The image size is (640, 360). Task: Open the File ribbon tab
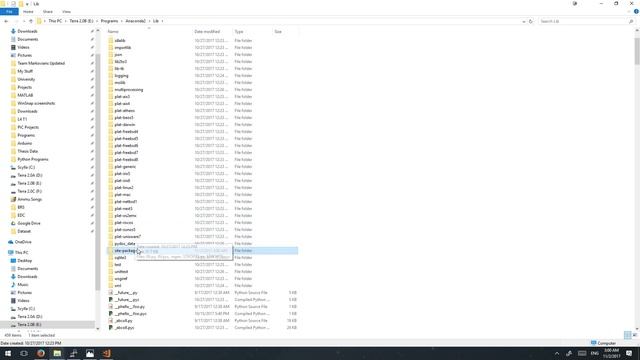[9, 11]
